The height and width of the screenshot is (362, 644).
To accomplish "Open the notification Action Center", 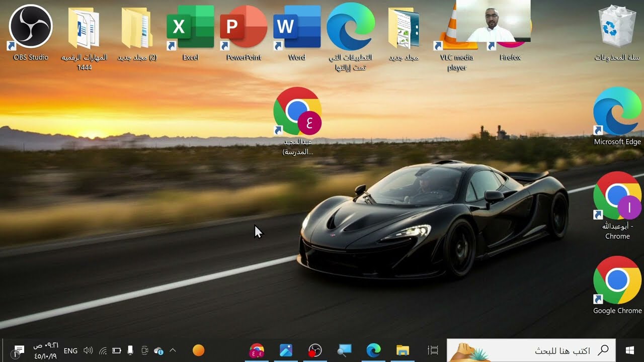I will [x=19, y=350].
